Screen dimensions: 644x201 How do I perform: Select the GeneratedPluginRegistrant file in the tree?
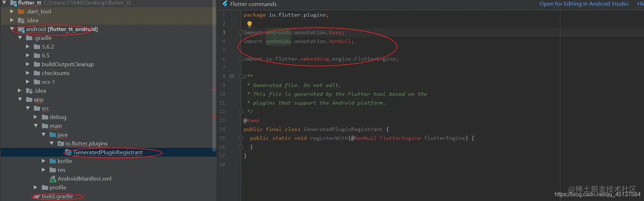point(108,152)
